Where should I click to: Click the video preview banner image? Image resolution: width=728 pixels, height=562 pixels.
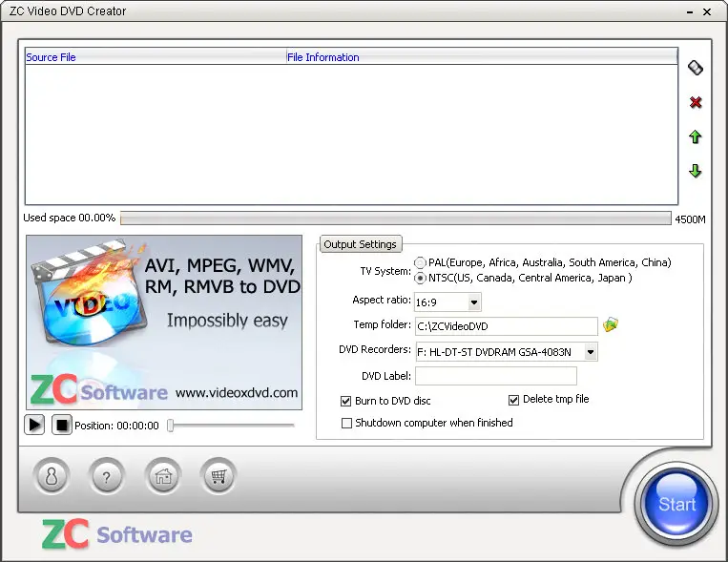click(x=164, y=323)
